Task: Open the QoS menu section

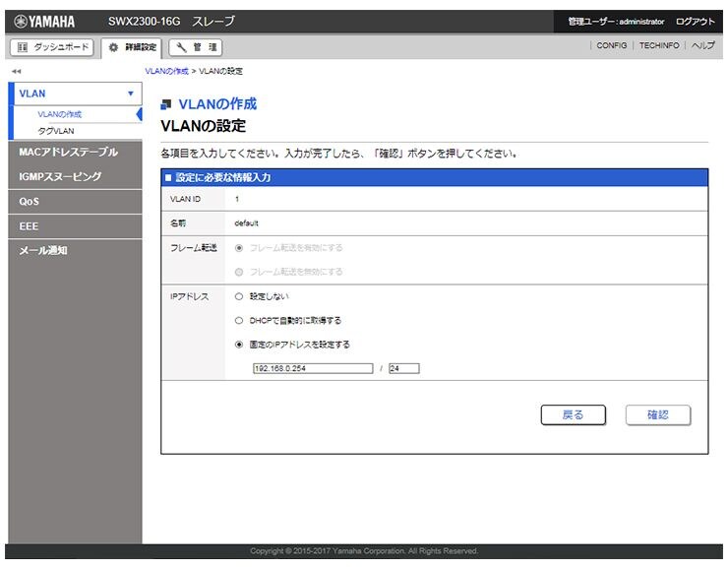Action: (x=30, y=202)
